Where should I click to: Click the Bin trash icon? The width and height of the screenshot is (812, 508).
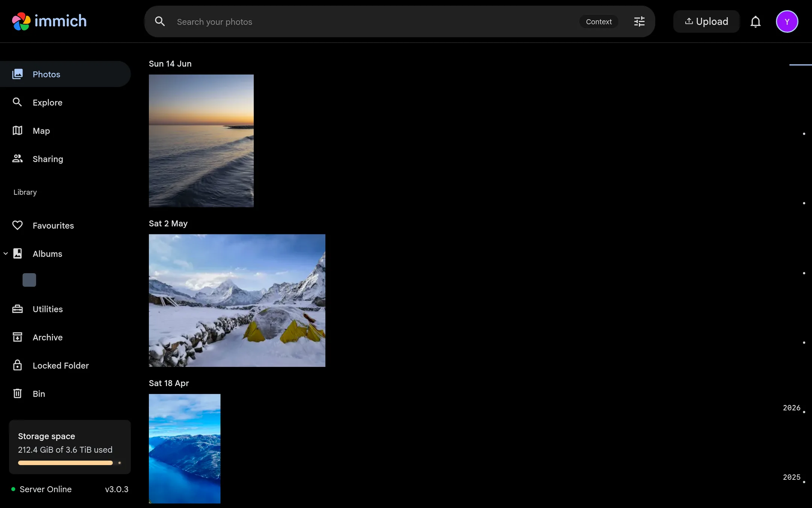[17, 394]
